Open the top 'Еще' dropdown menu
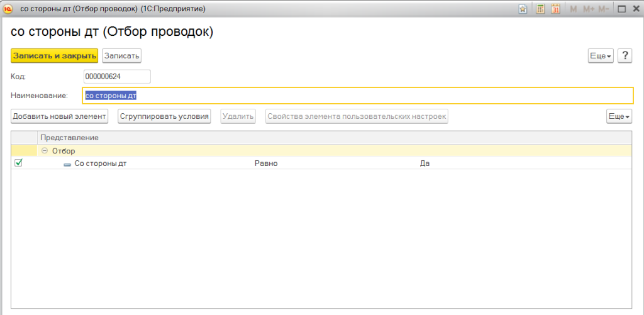This screenshot has height=315, width=644. [600, 56]
